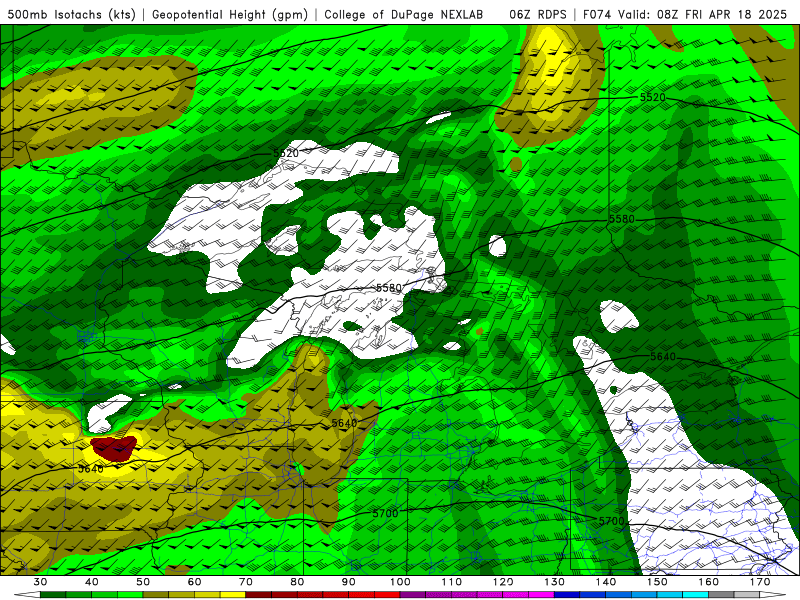Click the 100 knot value on the color scale
The height and width of the screenshot is (600, 800).
(x=400, y=582)
